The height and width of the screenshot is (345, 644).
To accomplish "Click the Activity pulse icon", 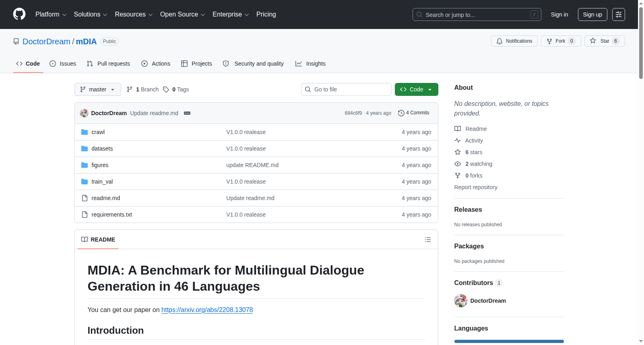I will (458, 140).
